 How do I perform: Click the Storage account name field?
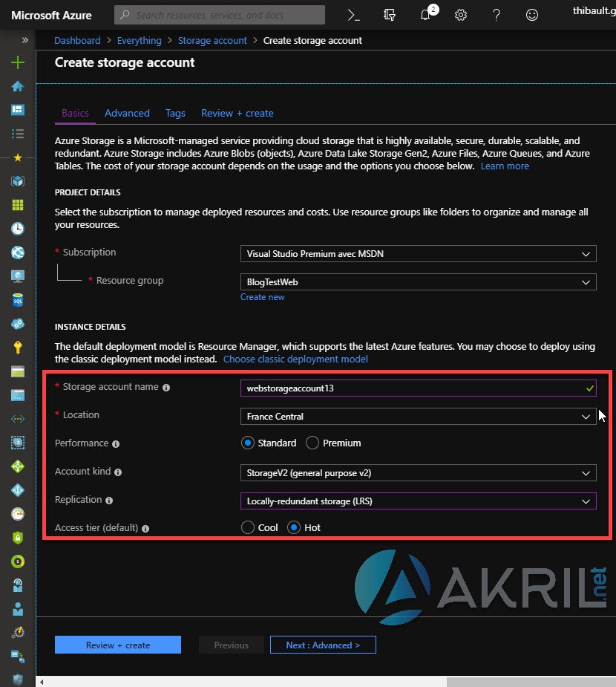coord(418,388)
